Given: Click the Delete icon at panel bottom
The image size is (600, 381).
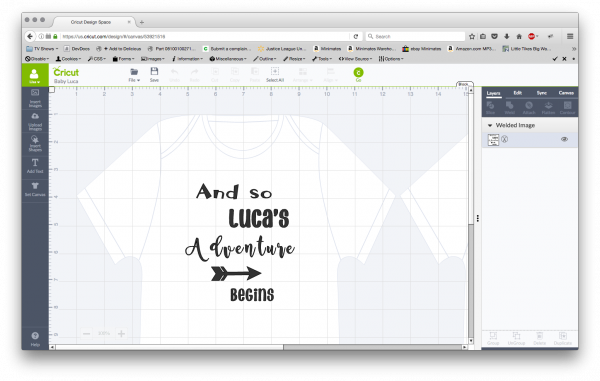Looking at the screenshot, I should [540, 338].
